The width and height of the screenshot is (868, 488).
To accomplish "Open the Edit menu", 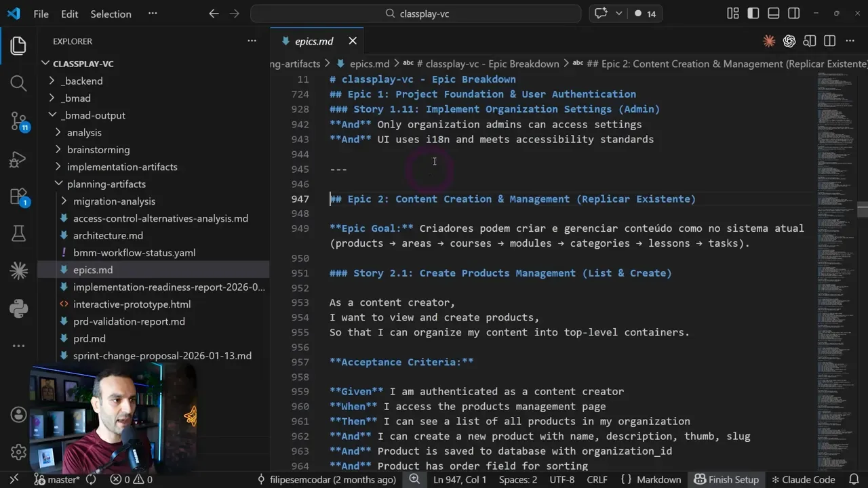I will pos(69,14).
